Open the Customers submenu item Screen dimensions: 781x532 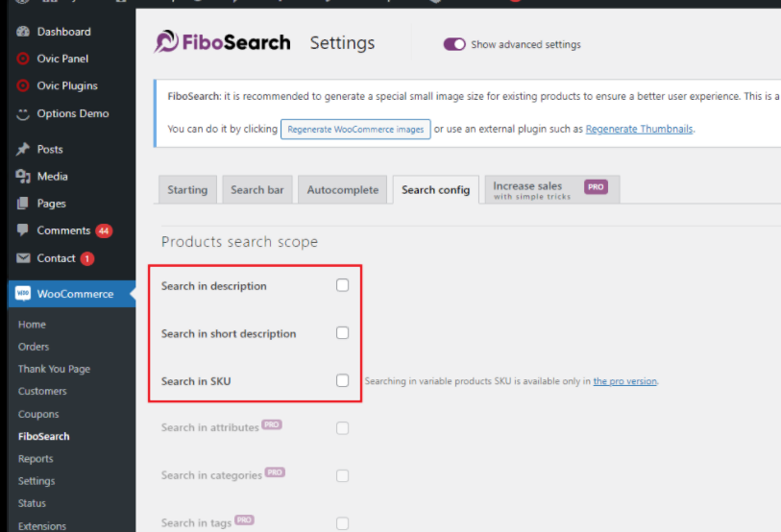[42, 392]
